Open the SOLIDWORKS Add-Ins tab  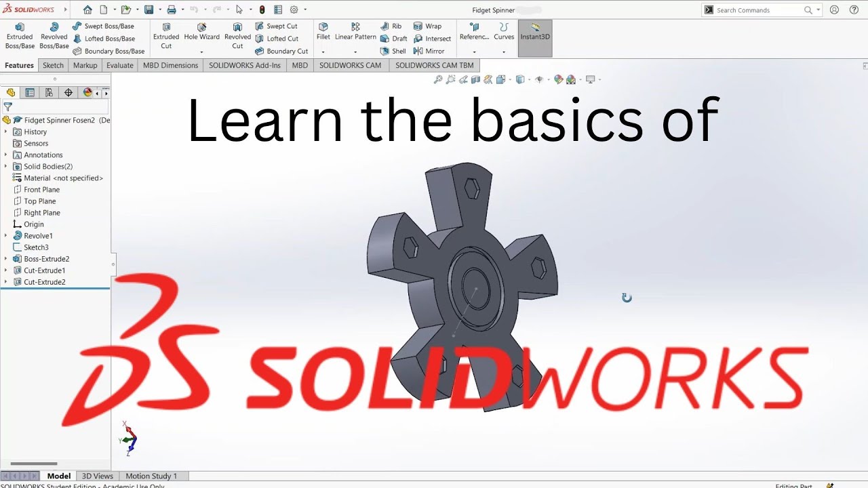pyautogui.click(x=244, y=65)
